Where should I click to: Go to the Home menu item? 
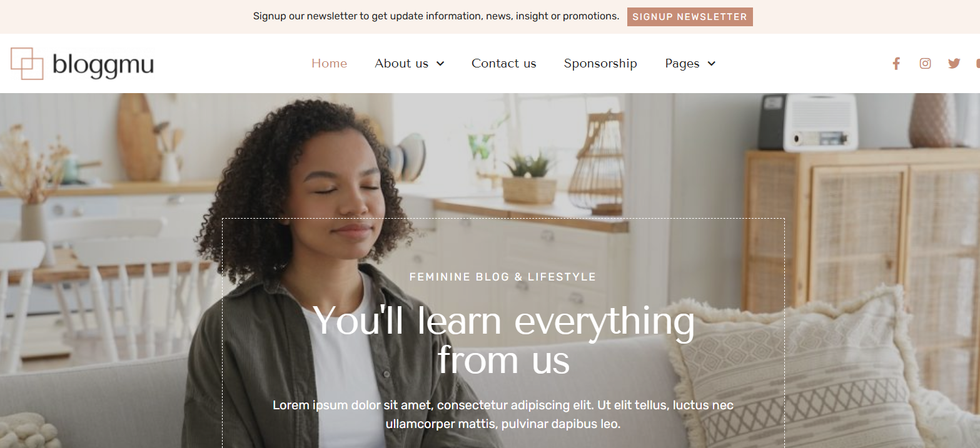tap(329, 63)
